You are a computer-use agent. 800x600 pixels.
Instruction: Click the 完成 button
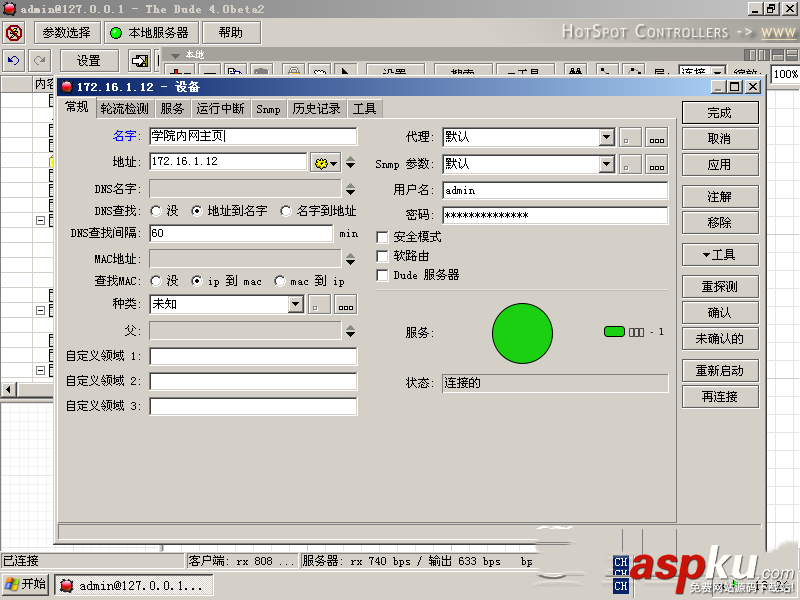720,113
